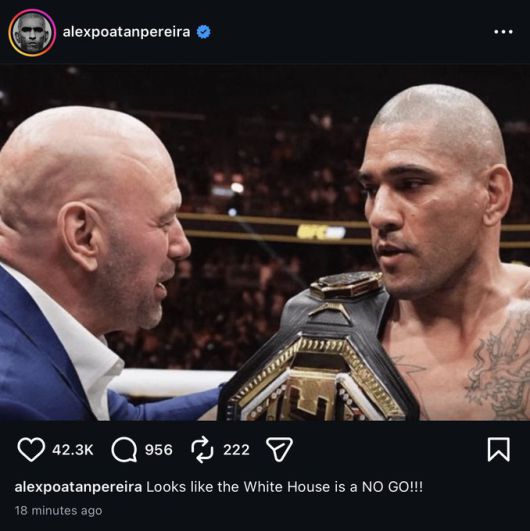The height and width of the screenshot is (531, 530).
Task: Click the 222 reposts count
Action: click(x=236, y=450)
